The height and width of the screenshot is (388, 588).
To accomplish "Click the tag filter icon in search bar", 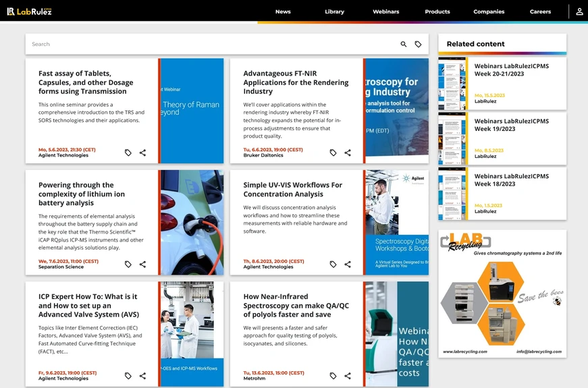I will (x=418, y=45).
